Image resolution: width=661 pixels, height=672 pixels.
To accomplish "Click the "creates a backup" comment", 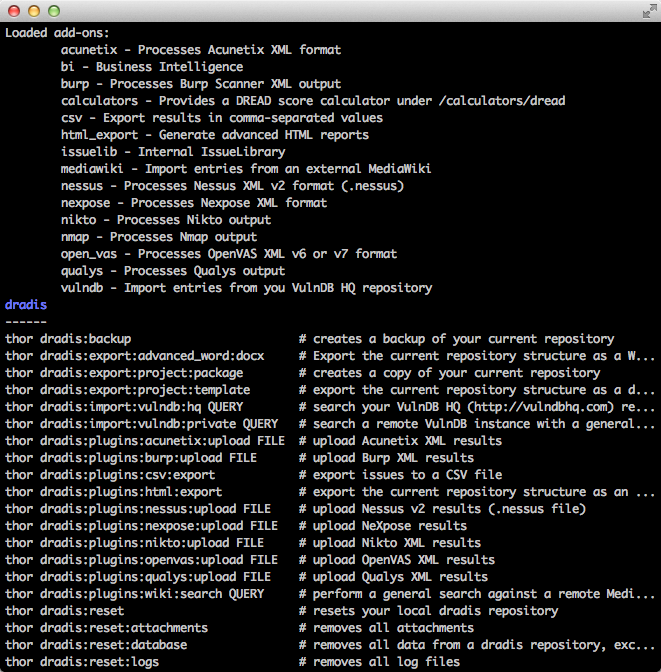I will click(x=457, y=339).
